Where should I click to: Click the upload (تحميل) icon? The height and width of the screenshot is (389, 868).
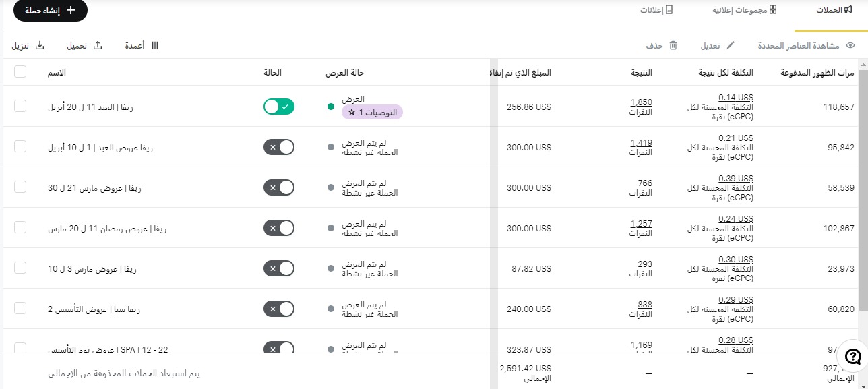[97, 45]
